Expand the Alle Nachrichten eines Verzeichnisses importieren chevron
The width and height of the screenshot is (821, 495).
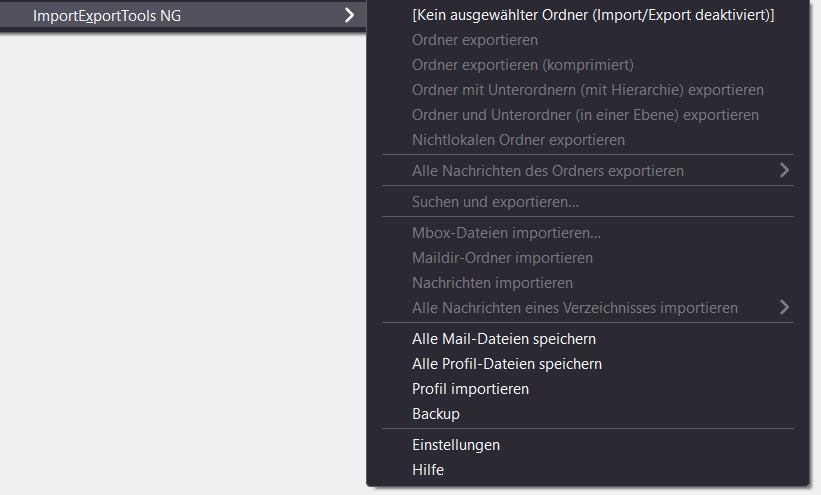click(784, 307)
